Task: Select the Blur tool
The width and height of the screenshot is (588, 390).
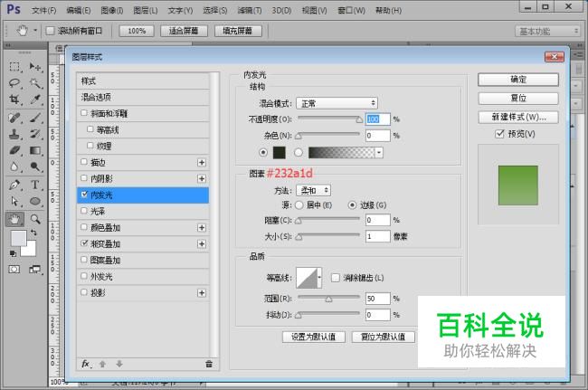Action: point(14,166)
